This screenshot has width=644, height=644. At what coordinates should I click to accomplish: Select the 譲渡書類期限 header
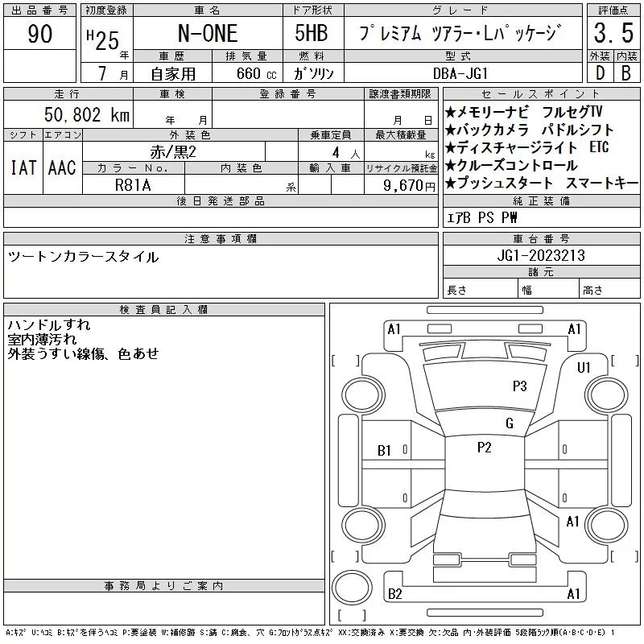click(x=400, y=94)
